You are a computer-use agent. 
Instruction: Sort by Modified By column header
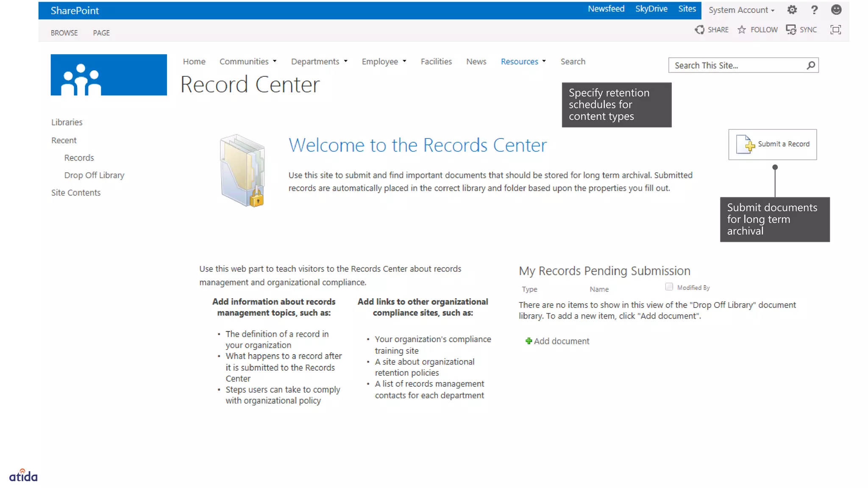693,288
